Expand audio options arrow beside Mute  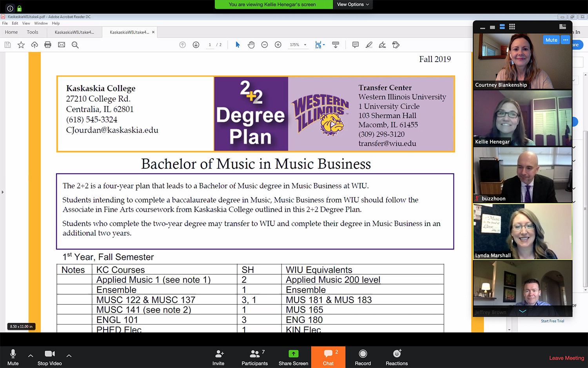31,356
